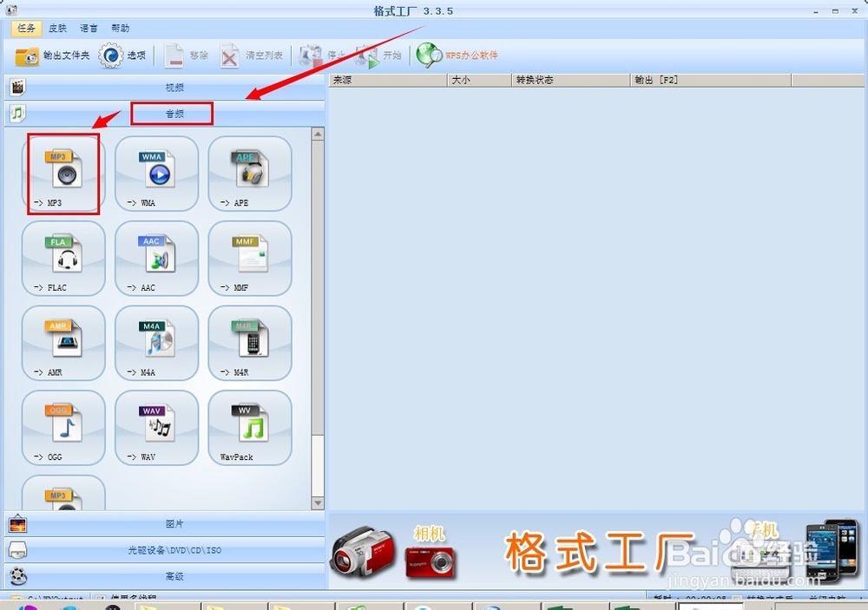Screen dimensions: 868x610
Task: Choose the OGG audio format
Action: (62, 427)
